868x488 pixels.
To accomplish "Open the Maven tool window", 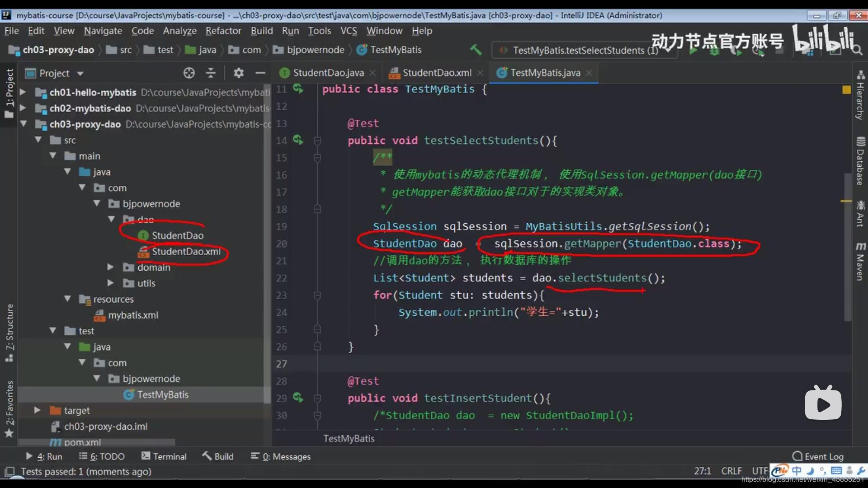I will (x=860, y=261).
